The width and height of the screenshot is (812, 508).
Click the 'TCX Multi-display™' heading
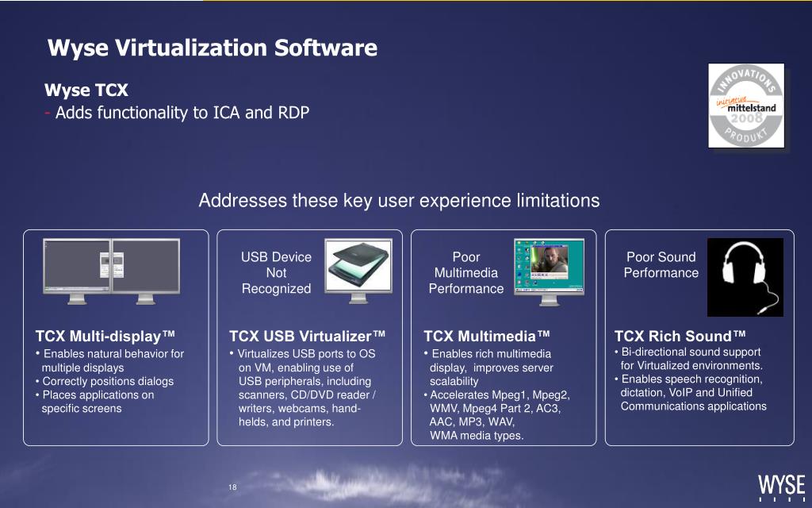click(105, 337)
